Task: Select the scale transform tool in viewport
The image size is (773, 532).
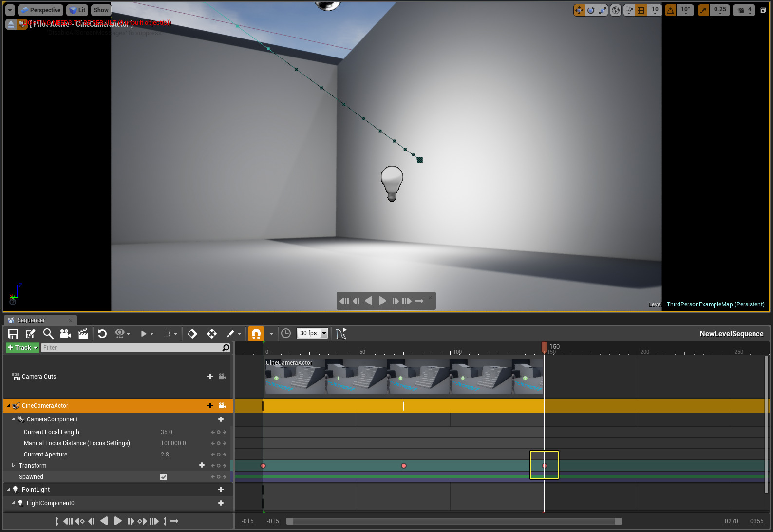Action: tap(603, 10)
